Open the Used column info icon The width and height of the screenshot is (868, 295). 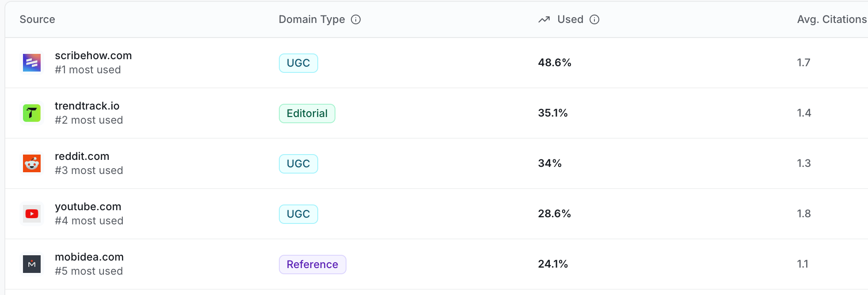click(x=594, y=19)
